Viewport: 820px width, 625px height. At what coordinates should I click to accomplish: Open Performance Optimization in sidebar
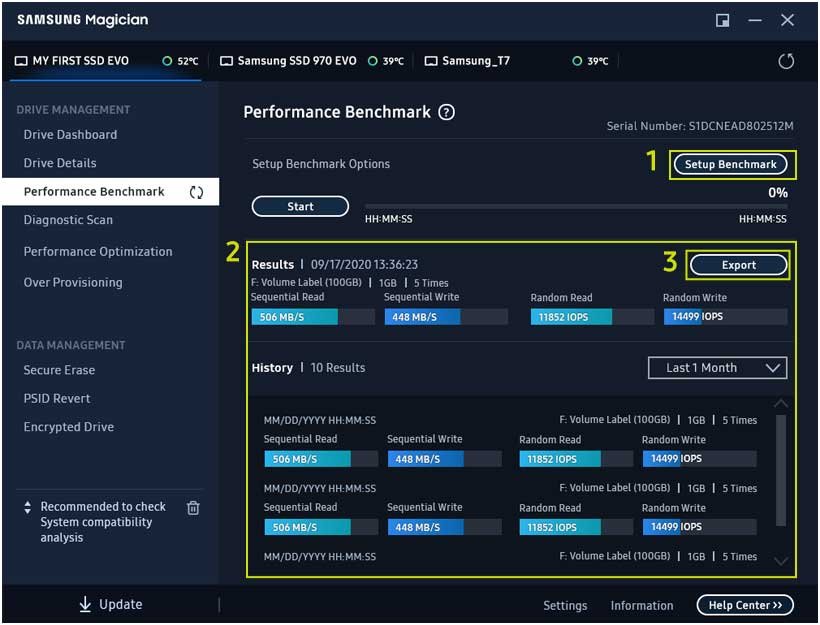coord(98,251)
